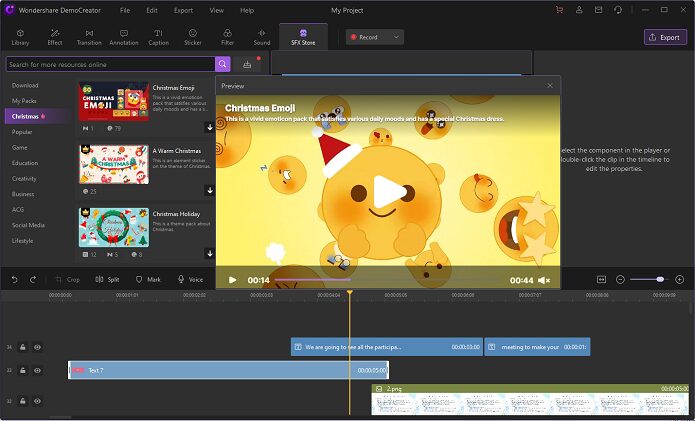Open the download box icon with red dot
Viewport: 695px width, 421px height.
coord(247,65)
